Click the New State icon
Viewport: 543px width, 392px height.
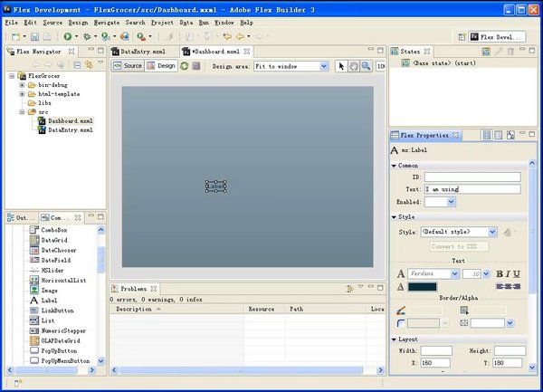[x=486, y=52]
